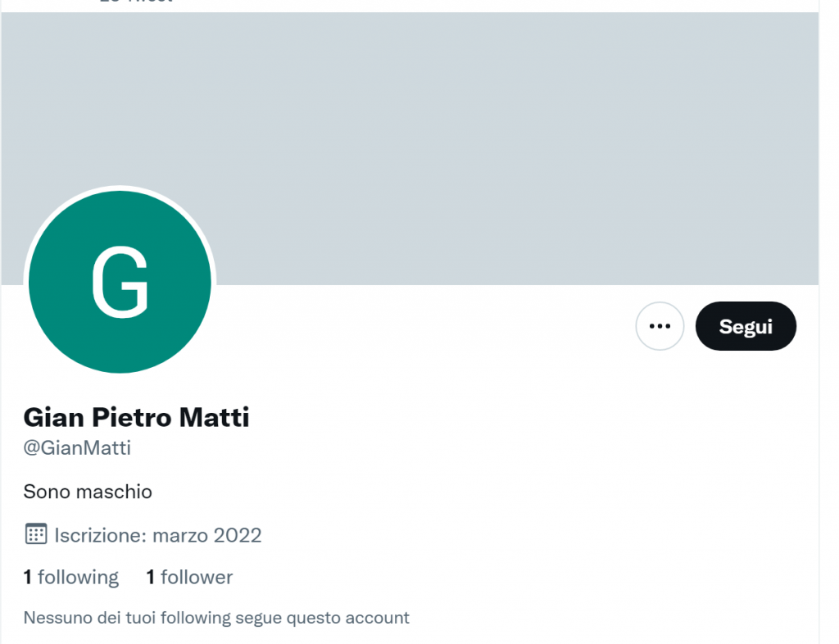This screenshot has height=644, width=839.
Task: Click the bold number before follower
Action: (151, 577)
